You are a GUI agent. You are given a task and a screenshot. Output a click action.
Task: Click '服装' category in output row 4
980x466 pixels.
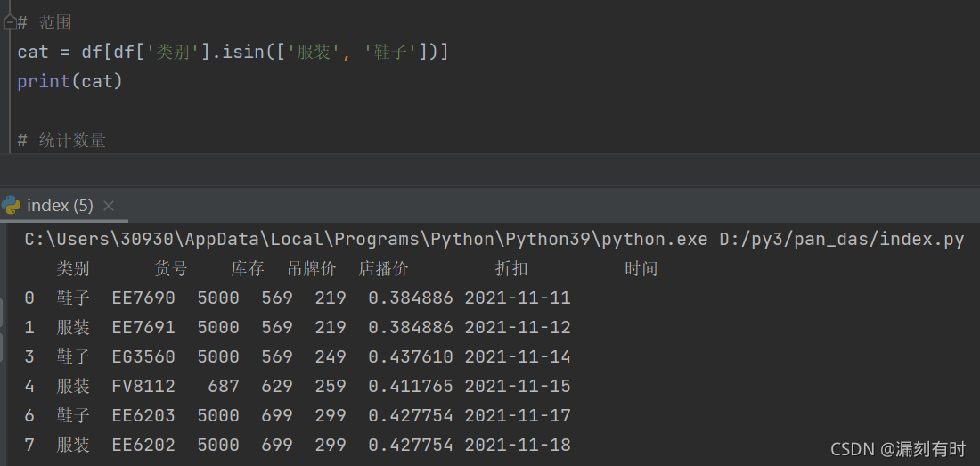(x=73, y=386)
